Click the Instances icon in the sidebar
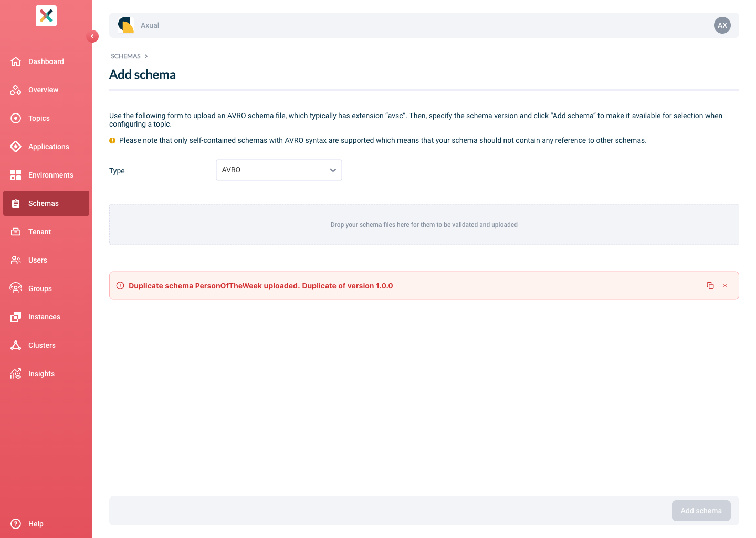Screen dimensions: 756x538 coord(16,317)
